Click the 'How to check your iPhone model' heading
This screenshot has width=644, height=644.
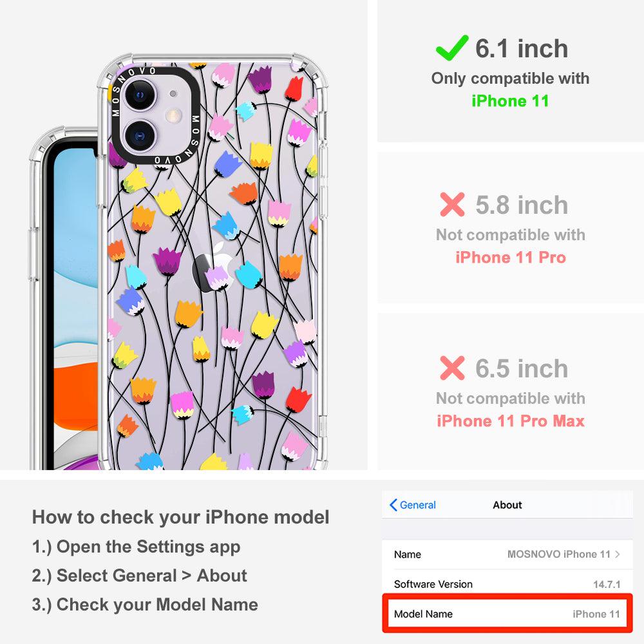(181, 517)
